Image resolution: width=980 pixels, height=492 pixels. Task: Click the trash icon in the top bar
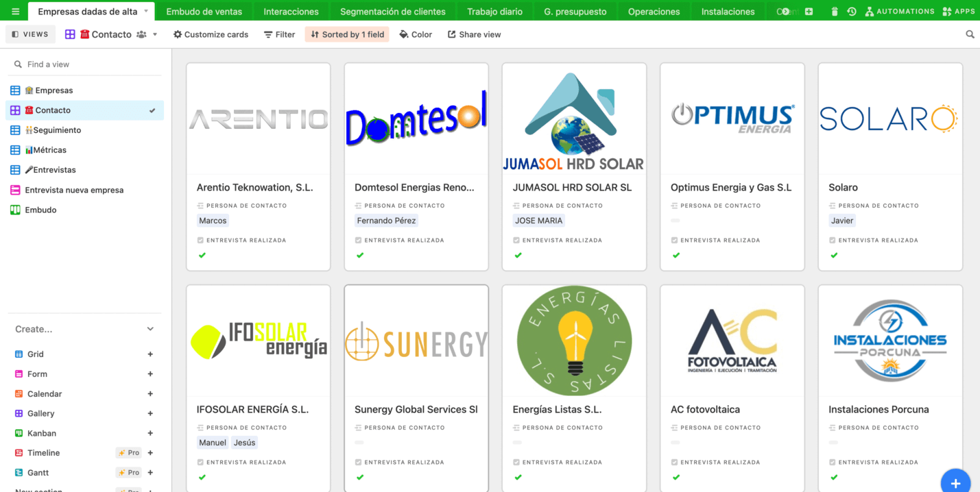pos(833,10)
